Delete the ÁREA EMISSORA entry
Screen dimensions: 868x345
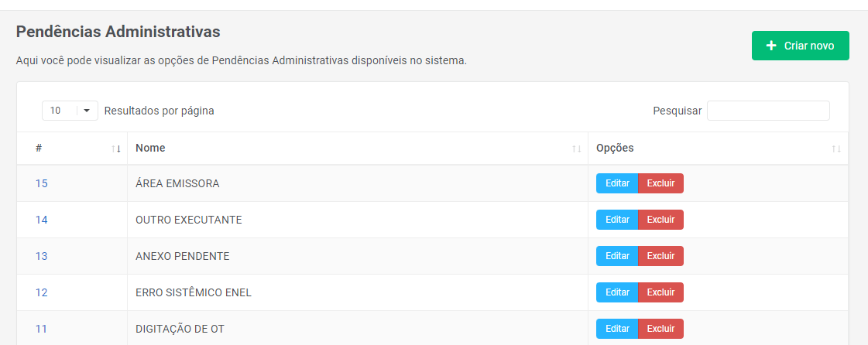[660, 183]
